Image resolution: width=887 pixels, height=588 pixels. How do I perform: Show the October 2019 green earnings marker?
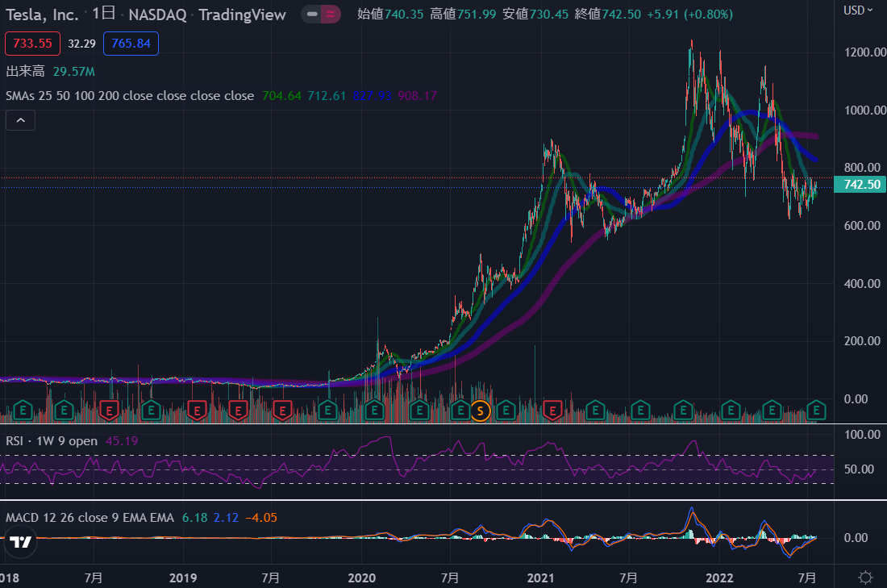point(327,410)
